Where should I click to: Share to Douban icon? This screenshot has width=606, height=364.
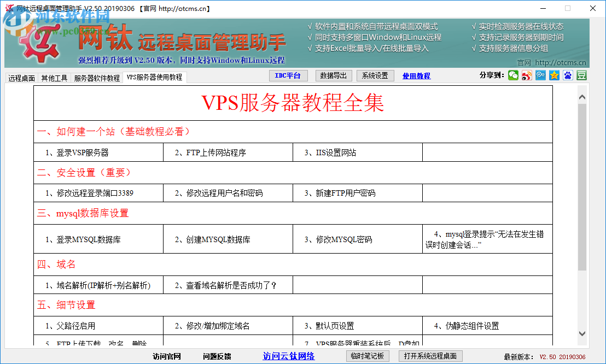coord(581,75)
